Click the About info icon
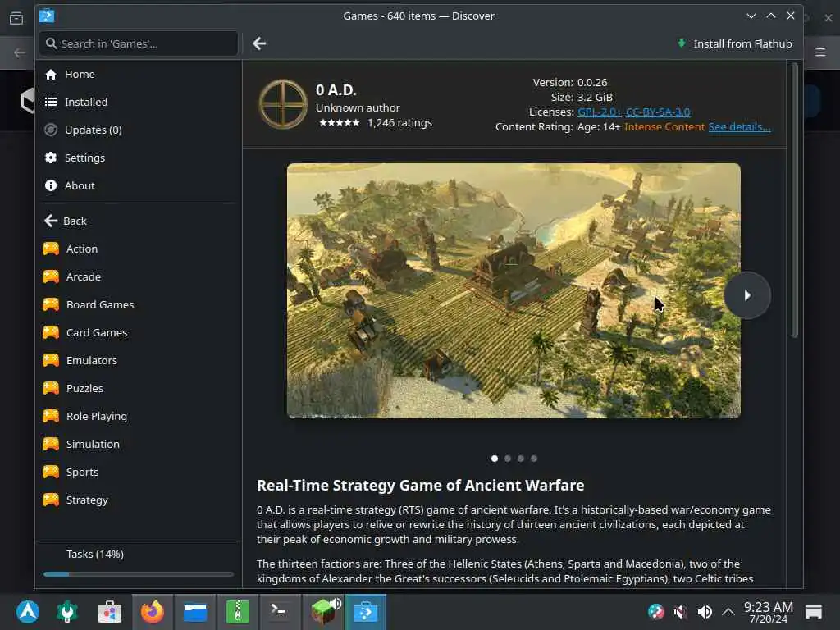Screen dimensions: 840x630 click(x=51, y=185)
